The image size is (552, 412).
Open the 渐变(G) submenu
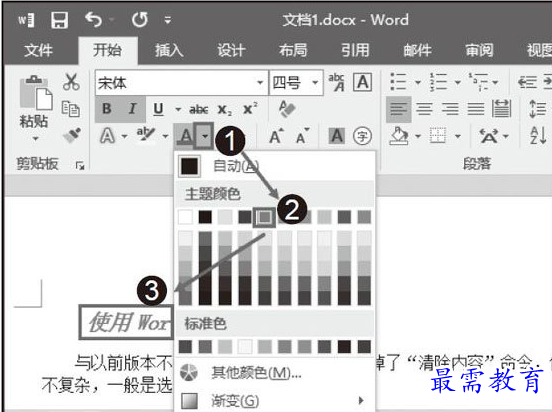click(275, 401)
